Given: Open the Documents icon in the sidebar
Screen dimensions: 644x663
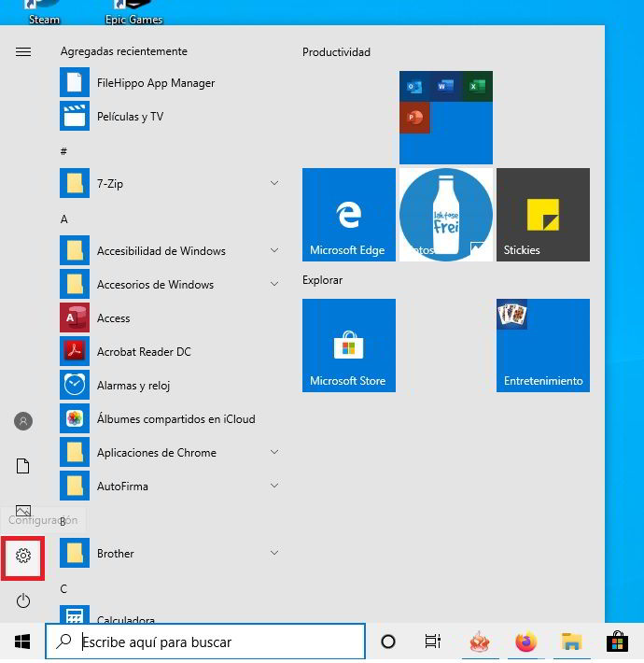Looking at the screenshot, I should (23, 466).
